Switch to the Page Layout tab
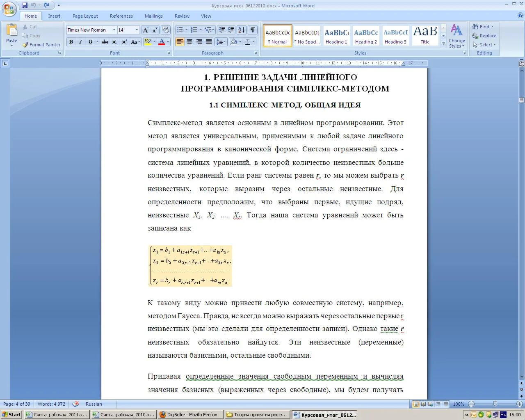Screen dimensions: 525x420 coord(85,16)
